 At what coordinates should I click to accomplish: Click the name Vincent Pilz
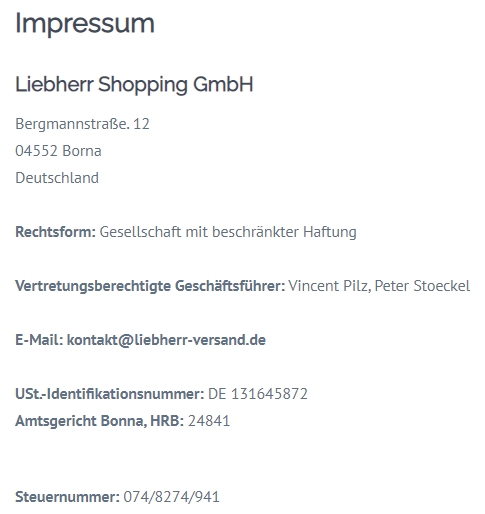330,286
